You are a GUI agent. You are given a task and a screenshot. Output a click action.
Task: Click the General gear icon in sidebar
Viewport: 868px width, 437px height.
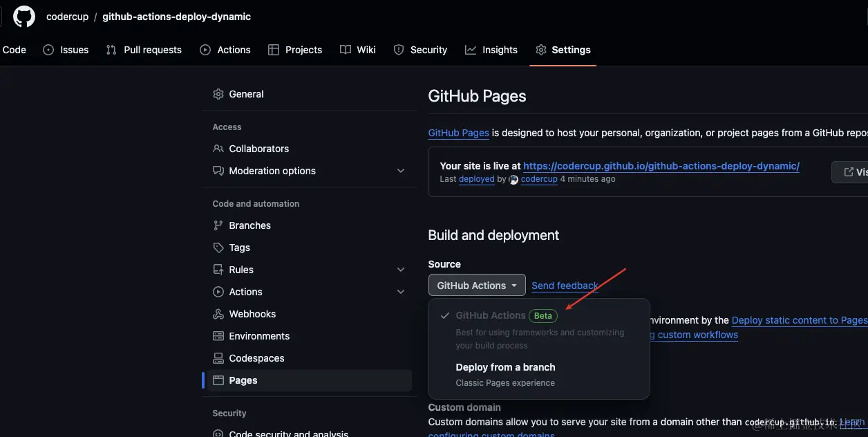[218, 94]
